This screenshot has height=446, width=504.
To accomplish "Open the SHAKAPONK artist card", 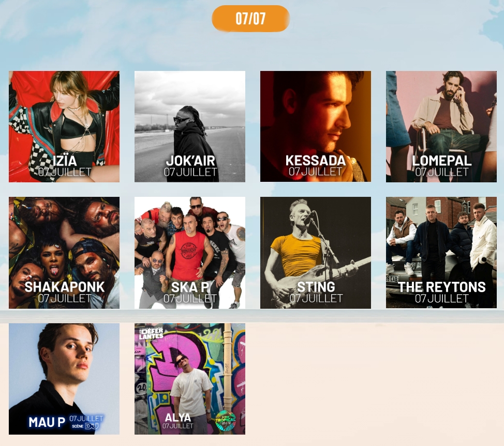I will coord(64,253).
